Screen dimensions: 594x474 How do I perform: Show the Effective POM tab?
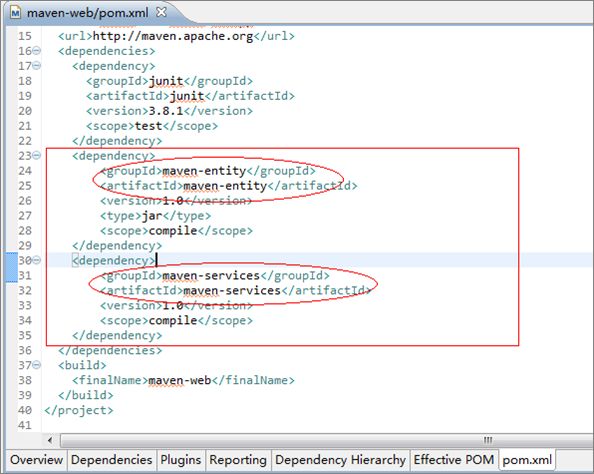click(454, 460)
